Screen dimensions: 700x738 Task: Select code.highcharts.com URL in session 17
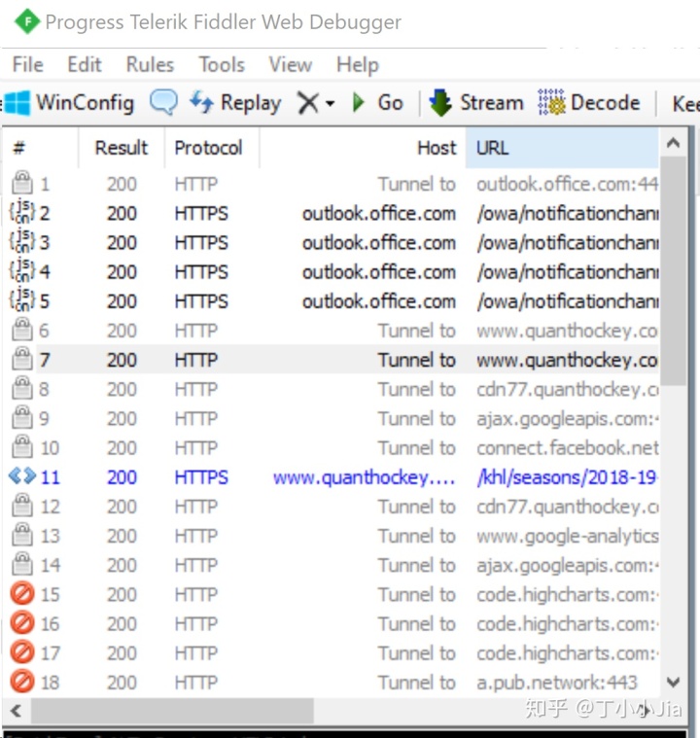point(567,652)
